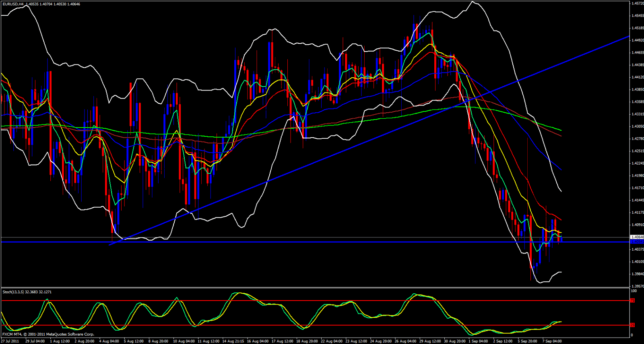Click the 1.41710 price axis label
Screen dimensions: 644x344
638,188
